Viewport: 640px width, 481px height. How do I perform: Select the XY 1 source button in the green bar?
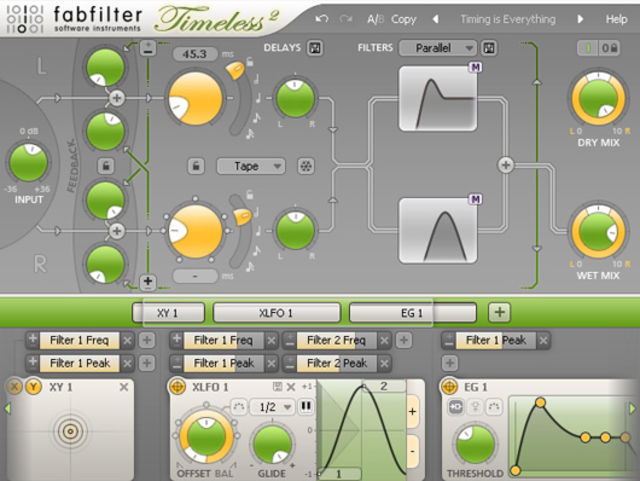coord(168,313)
